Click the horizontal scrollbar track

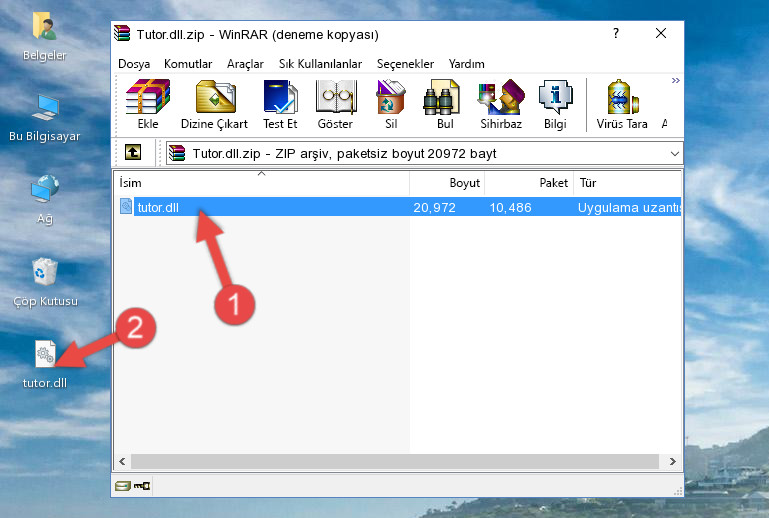pyautogui.click(x=395, y=461)
